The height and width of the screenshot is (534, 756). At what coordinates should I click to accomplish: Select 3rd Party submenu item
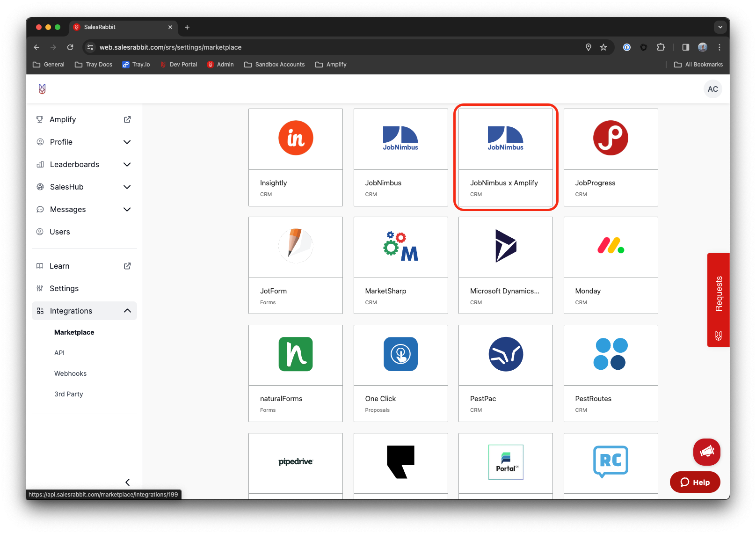coord(69,394)
